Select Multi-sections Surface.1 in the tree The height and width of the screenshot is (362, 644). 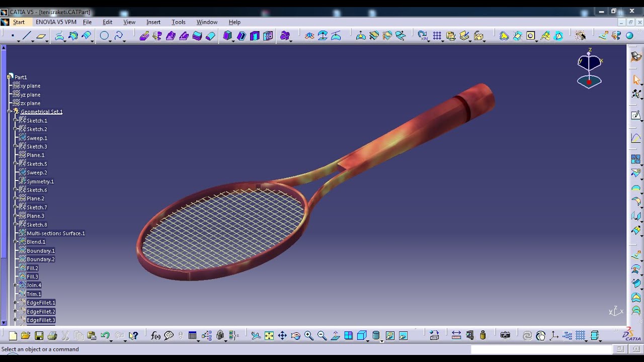[56, 233]
